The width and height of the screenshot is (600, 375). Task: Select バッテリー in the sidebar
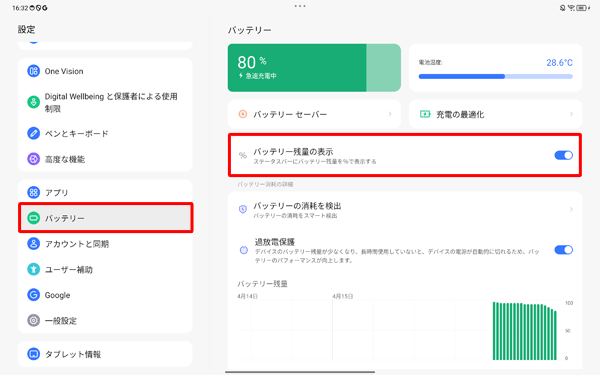[105, 218]
